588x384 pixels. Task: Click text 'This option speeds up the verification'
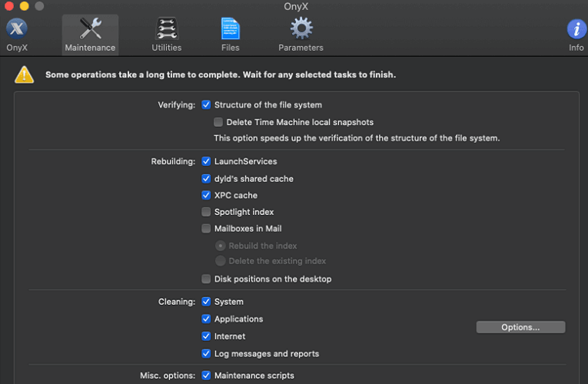288,138
